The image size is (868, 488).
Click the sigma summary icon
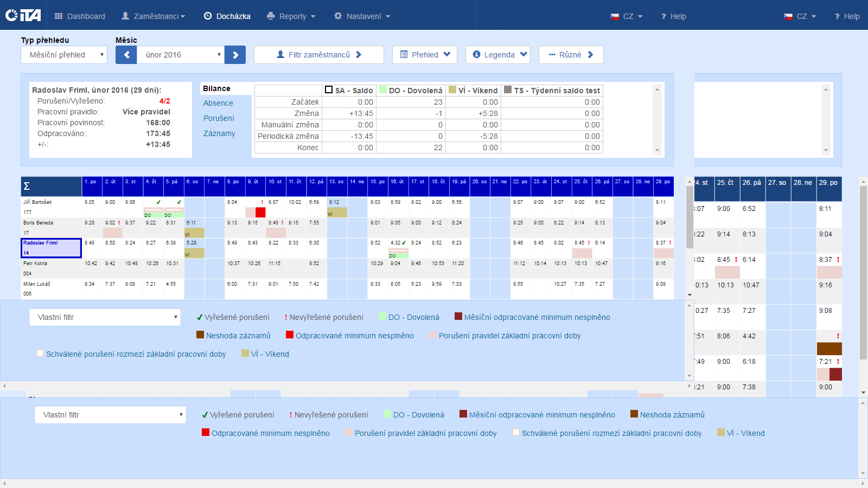[27, 187]
